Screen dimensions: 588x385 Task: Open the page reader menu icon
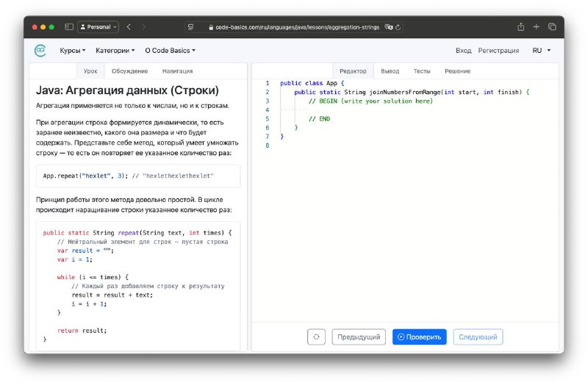[191, 27]
